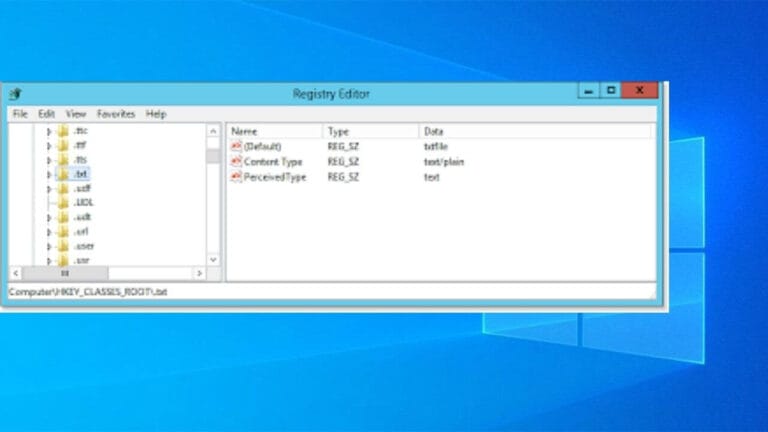Click the .url key folder icon
768x432 pixels.
coord(63,231)
